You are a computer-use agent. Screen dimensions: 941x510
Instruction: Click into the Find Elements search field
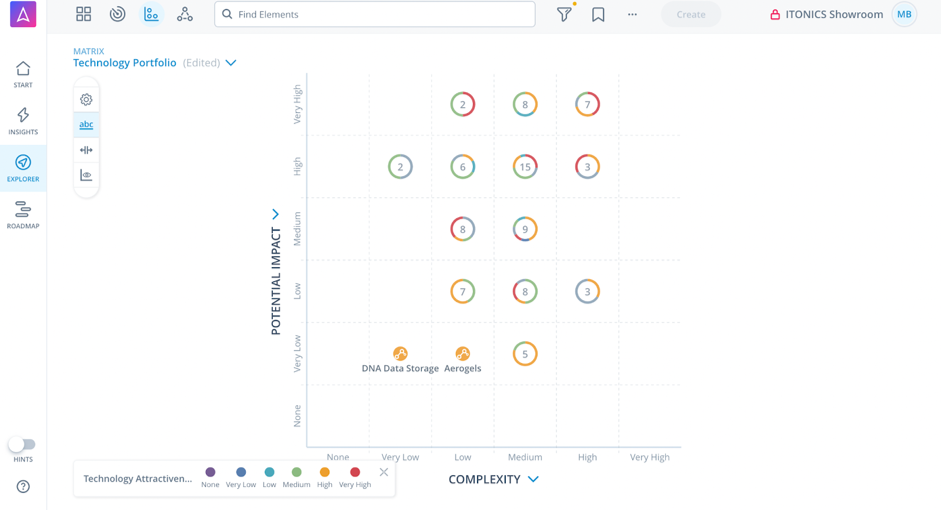pyautogui.click(x=374, y=14)
